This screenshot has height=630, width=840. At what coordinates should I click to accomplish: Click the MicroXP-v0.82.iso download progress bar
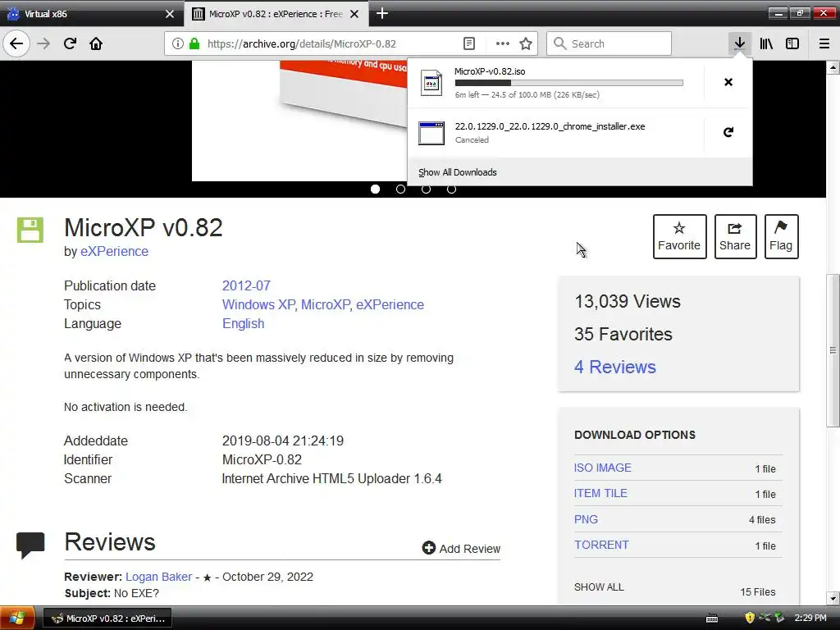coord(569,83)
